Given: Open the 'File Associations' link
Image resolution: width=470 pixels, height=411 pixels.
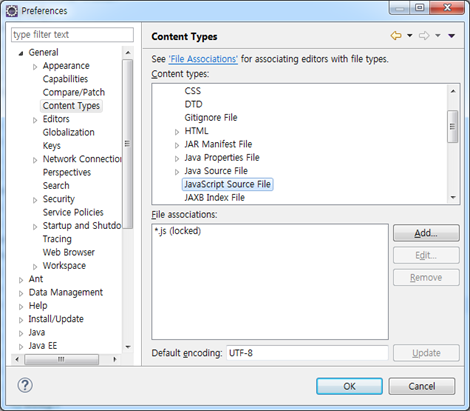Looking at the screenshot, I should (203, 59).
